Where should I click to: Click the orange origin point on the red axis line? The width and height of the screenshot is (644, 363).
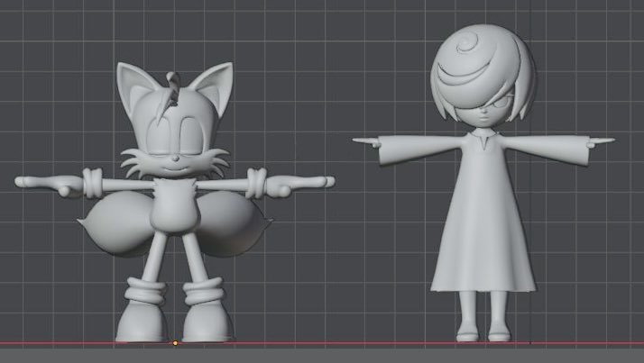pos(175,343)
